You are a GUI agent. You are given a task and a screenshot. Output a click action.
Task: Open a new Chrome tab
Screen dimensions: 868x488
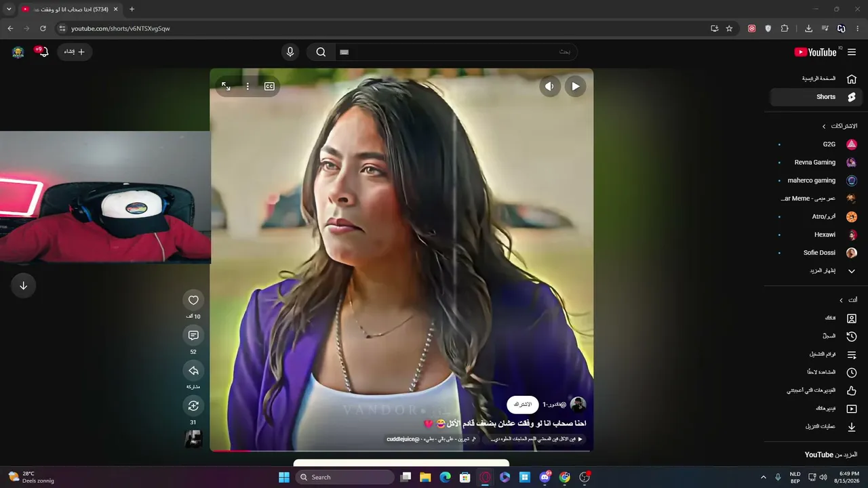coord(132,9)
